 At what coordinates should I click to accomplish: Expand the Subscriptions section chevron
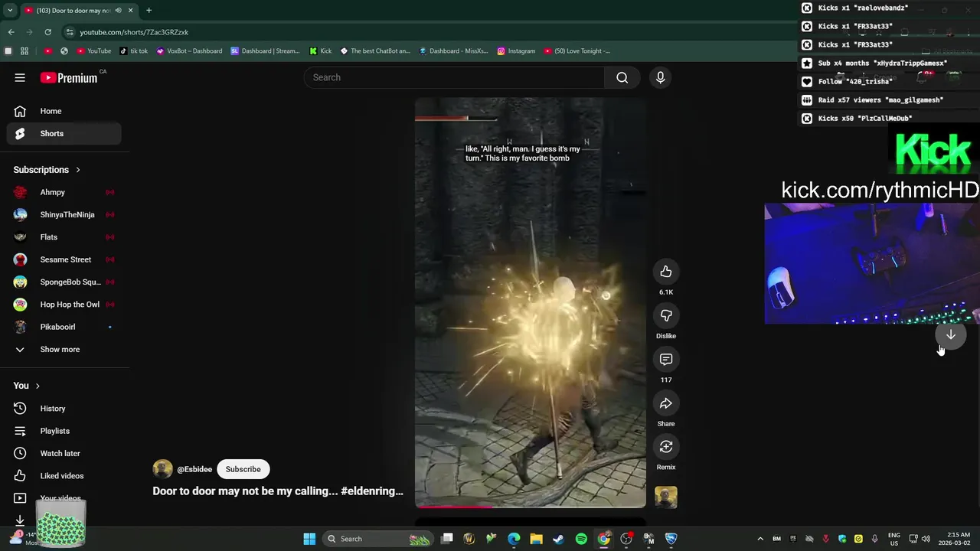77,170
